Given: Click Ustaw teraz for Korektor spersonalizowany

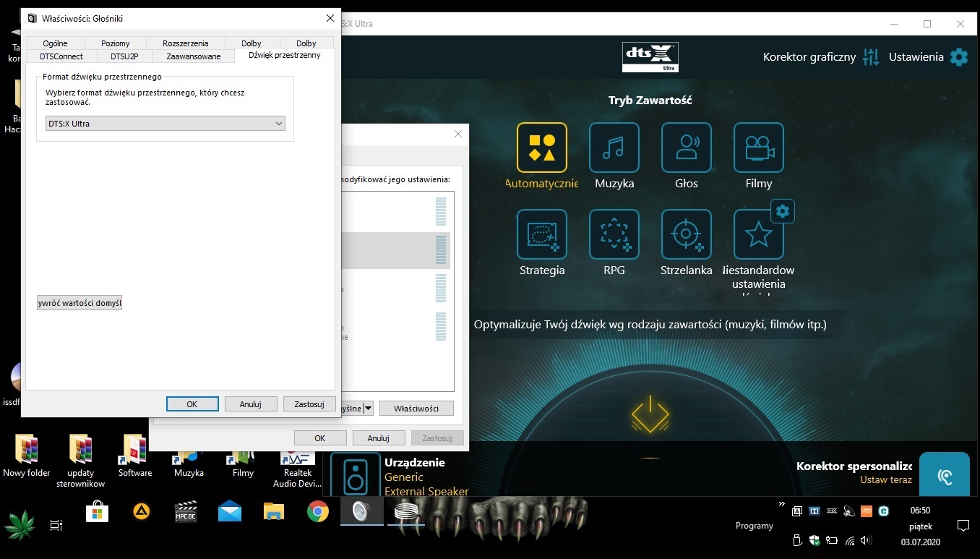Looking at the screenshot, I should coord(885,479).
